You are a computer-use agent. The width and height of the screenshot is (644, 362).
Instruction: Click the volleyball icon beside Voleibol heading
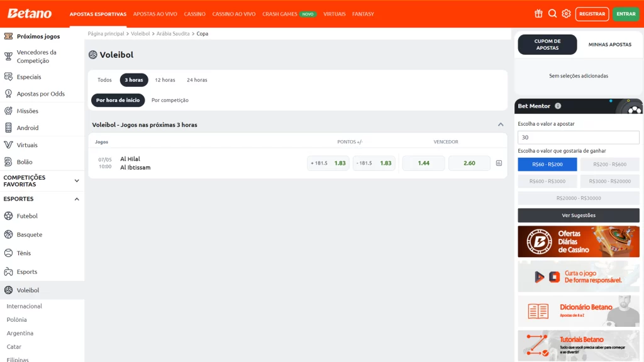(93, 55)
